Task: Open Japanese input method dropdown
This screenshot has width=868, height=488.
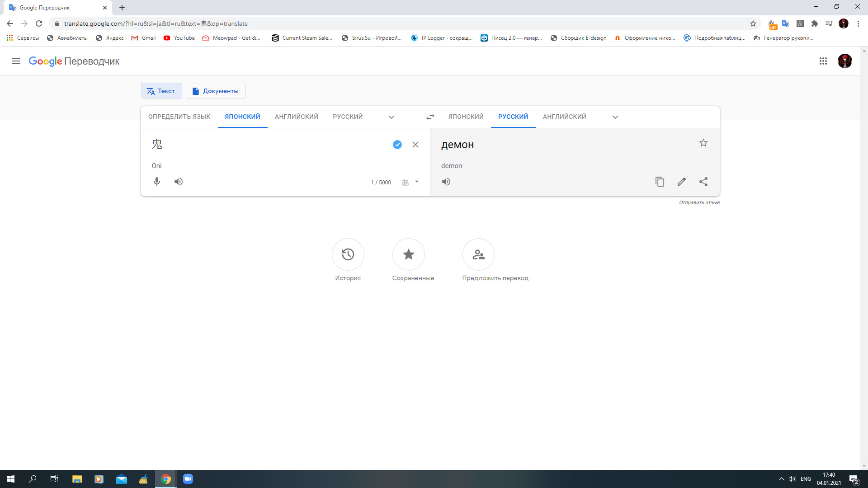Action: 416,182
